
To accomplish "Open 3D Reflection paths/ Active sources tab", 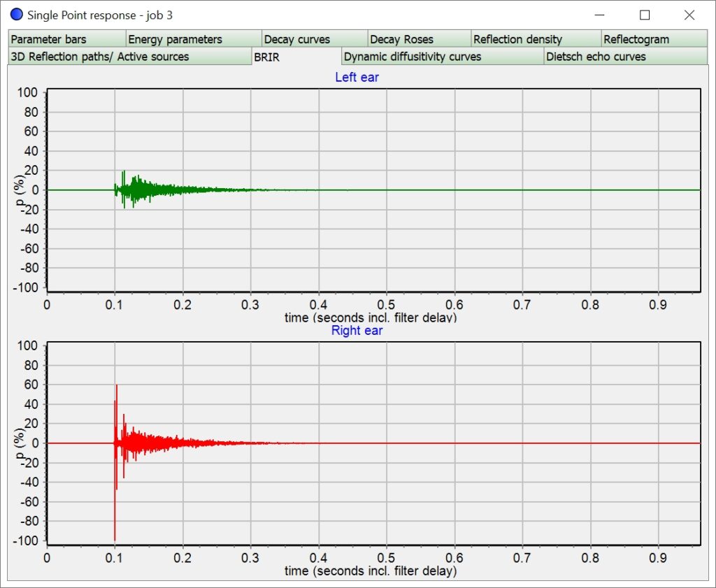I will tap(129, 57).
